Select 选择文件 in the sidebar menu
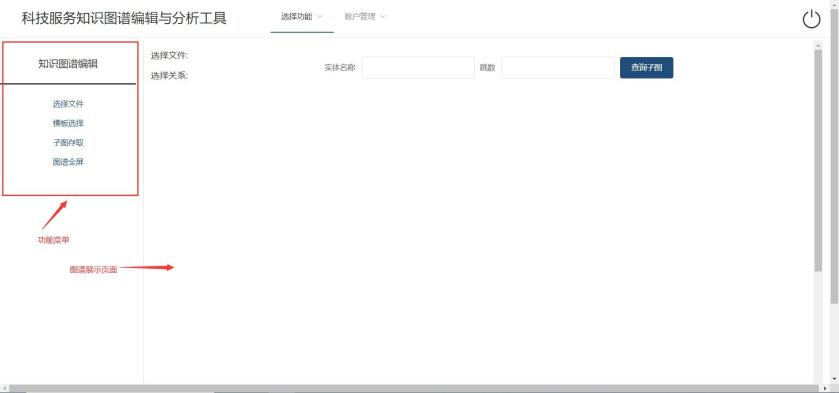The image size is (839, 393). (x=68, y=104)
